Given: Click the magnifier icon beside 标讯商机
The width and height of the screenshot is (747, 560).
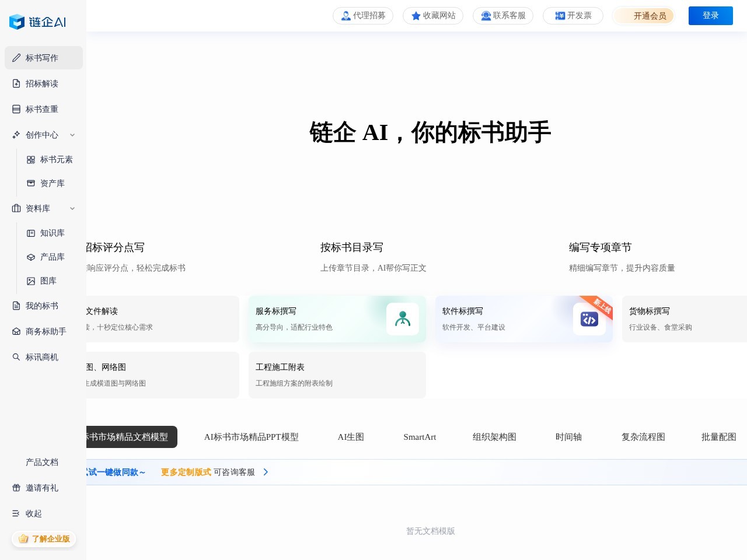Looking at the screenshot, I should coord(16,357).
